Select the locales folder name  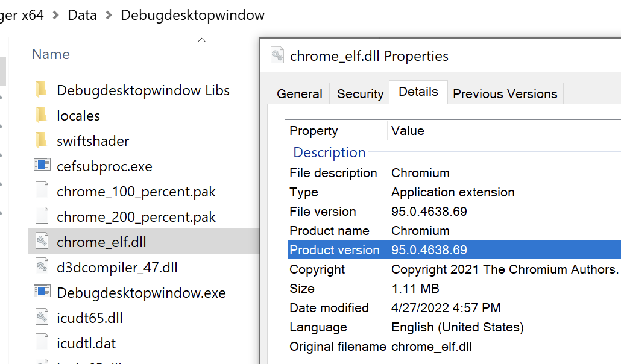(x=78, y=116)
